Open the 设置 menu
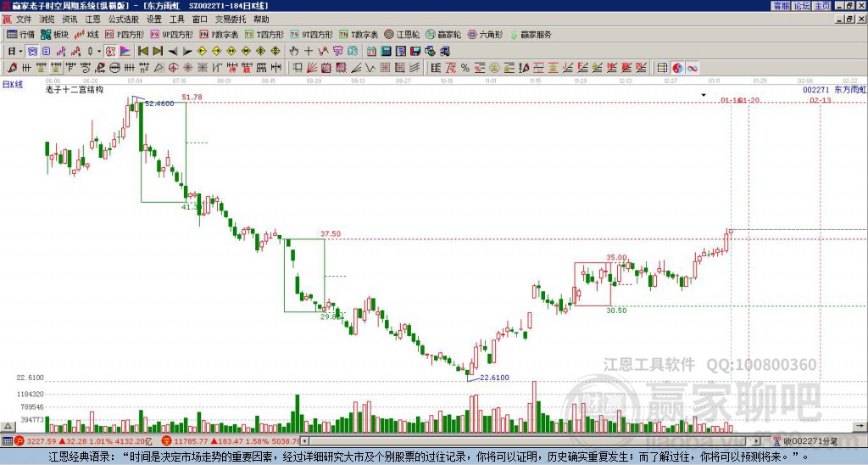The width and height of the screenshot is (868, 465). (154, 20)
